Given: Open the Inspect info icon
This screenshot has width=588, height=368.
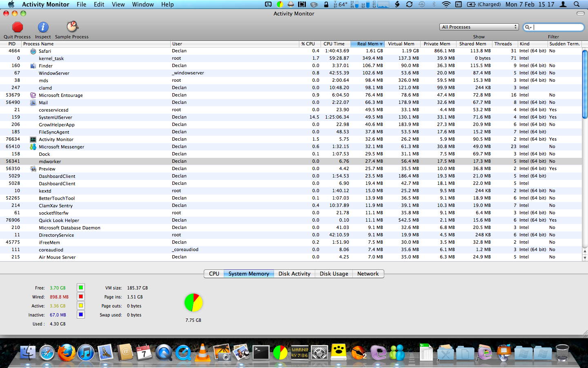Looking at the screenshot, I should click(x=43, y=27).
